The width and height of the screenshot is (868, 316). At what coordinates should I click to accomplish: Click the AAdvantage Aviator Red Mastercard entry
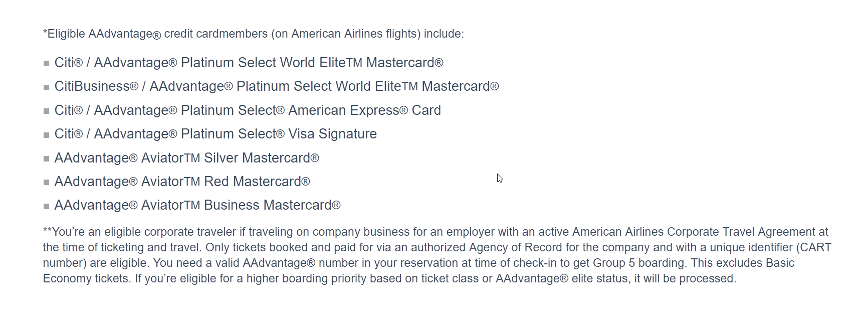point(182,182)
